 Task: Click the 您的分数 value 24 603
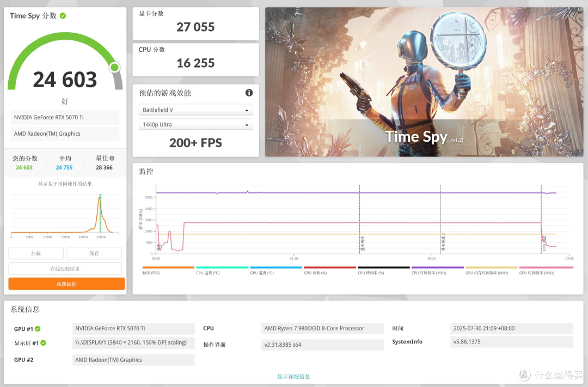coord(24,167)
